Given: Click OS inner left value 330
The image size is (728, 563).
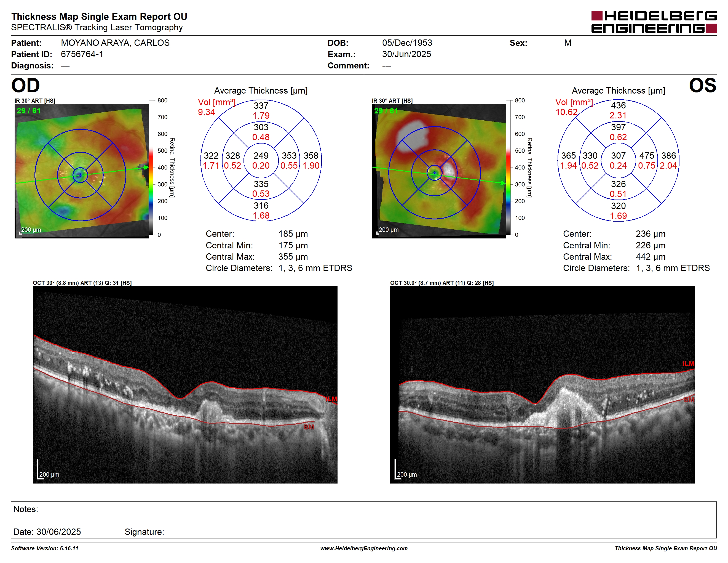Looking at the screenshot, I should [x=590, y=156].
